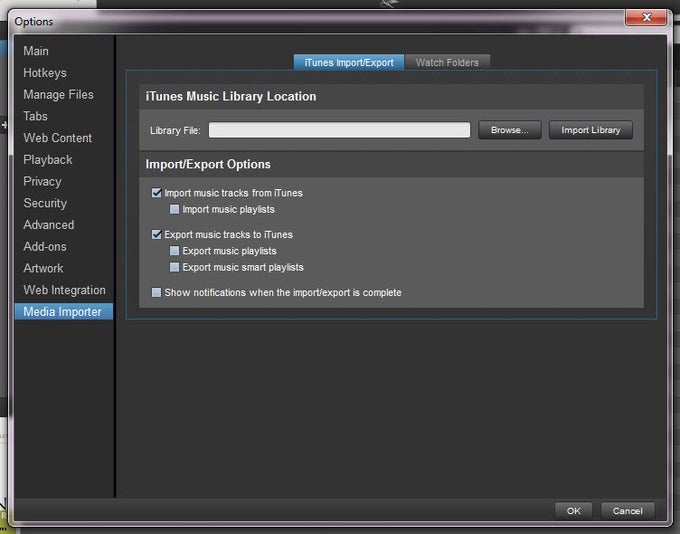The image size is (680, 534).
Task: Enable Import music playlists checkbox
Action: [174, 209]
